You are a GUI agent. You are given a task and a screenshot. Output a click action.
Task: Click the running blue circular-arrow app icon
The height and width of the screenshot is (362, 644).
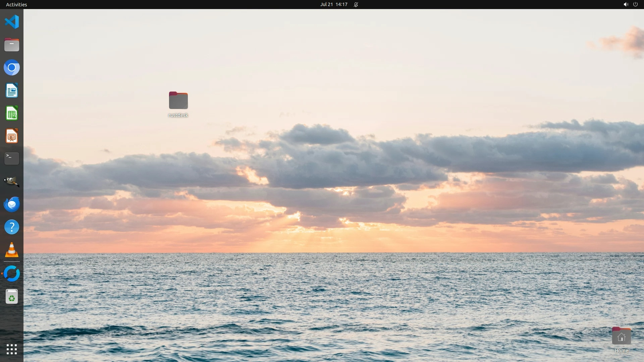pyautogui.click(x=12, y=274)
